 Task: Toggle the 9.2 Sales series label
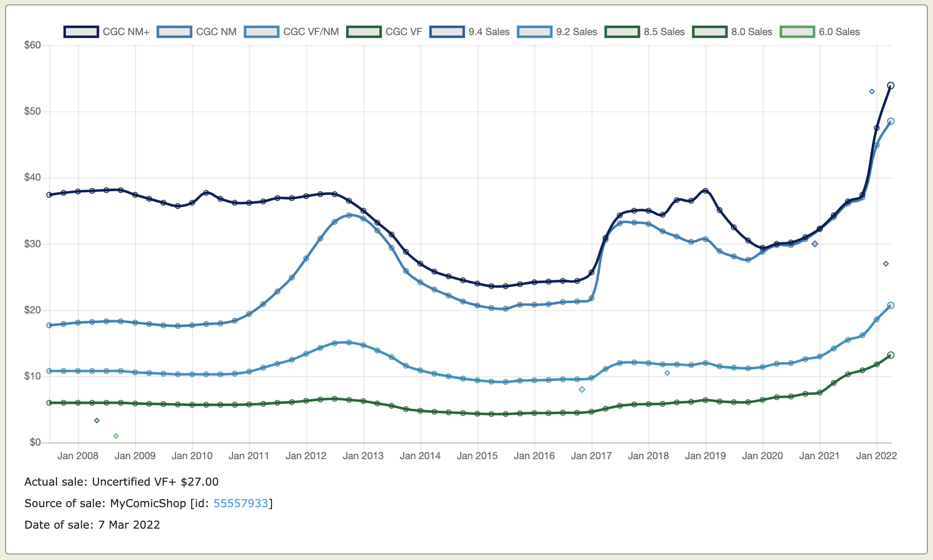click(577, 32)
